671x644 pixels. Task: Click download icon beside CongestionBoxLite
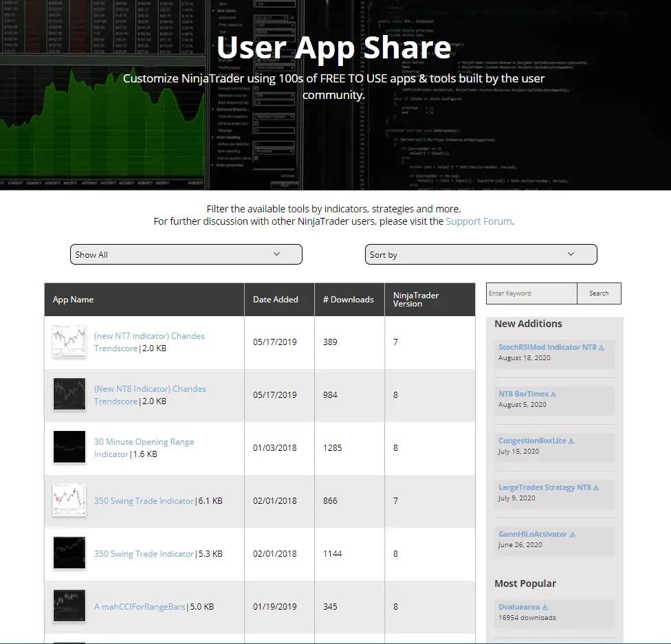(571, 441)
